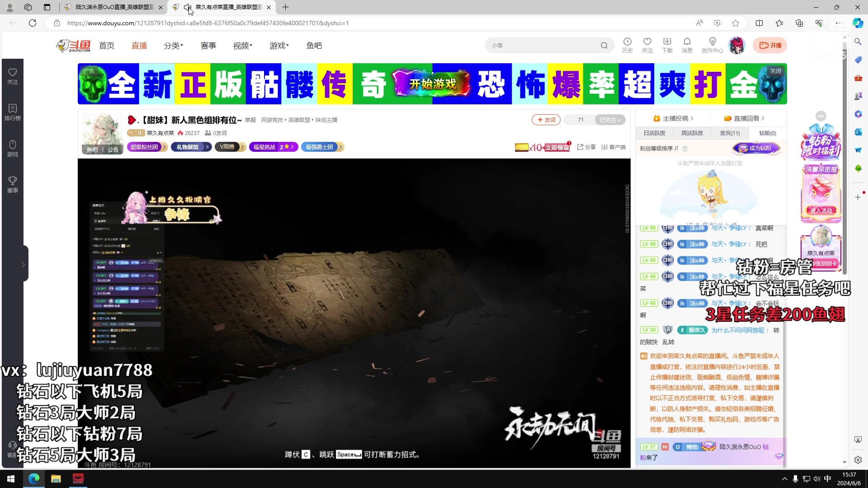
Task: Open a new browser tab
Action: pos(285,7)
